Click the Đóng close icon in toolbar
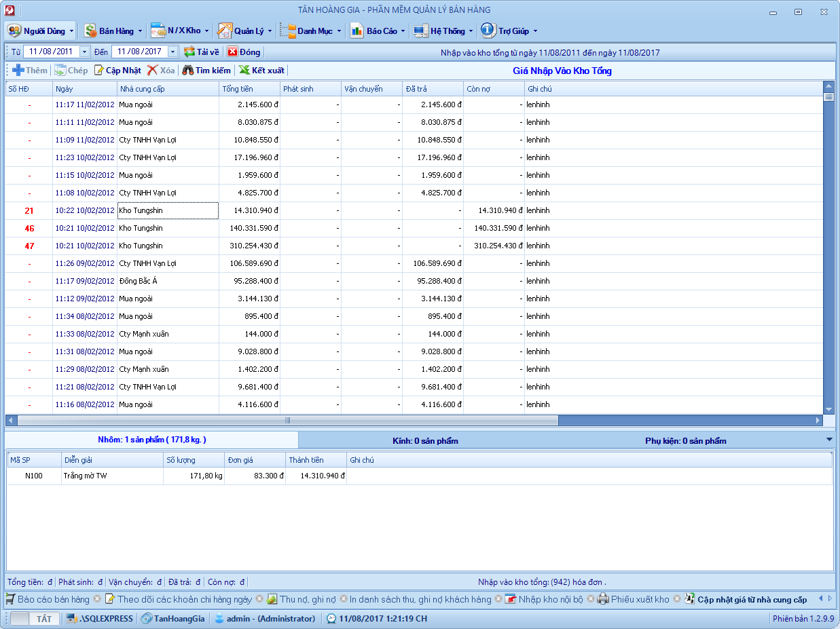This screenshot has width=840, height=629. [233, 52]
